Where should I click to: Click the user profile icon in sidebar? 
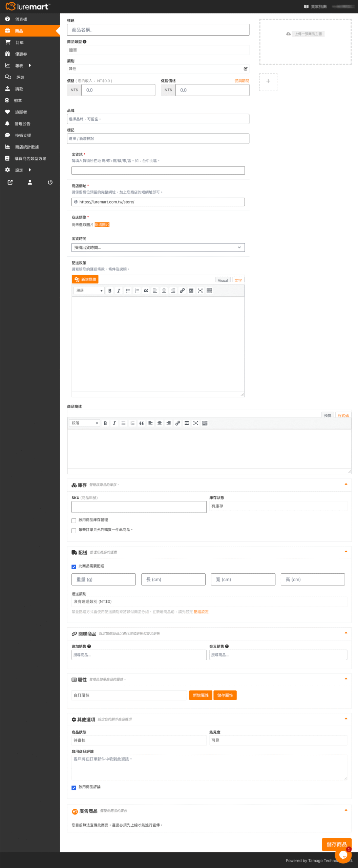coord(30,182)
